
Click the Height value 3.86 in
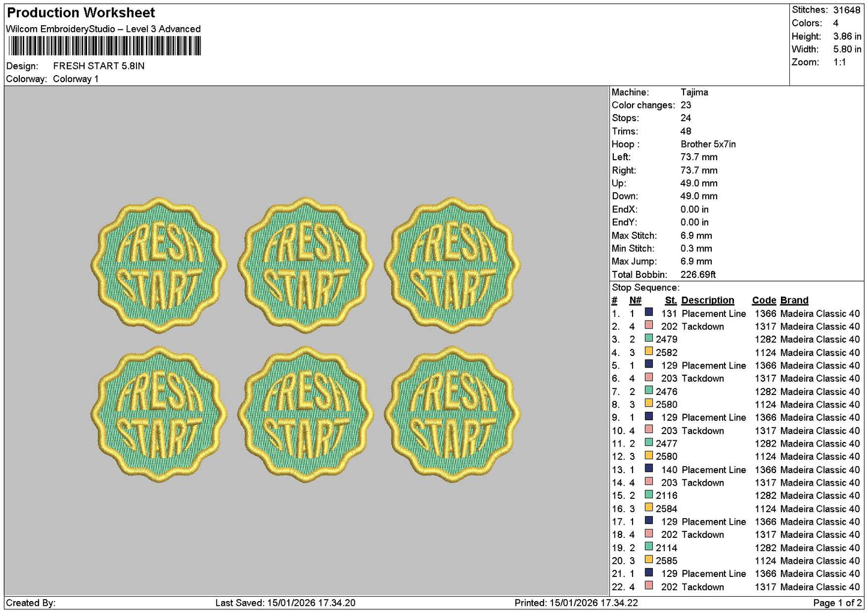point(847,37)
